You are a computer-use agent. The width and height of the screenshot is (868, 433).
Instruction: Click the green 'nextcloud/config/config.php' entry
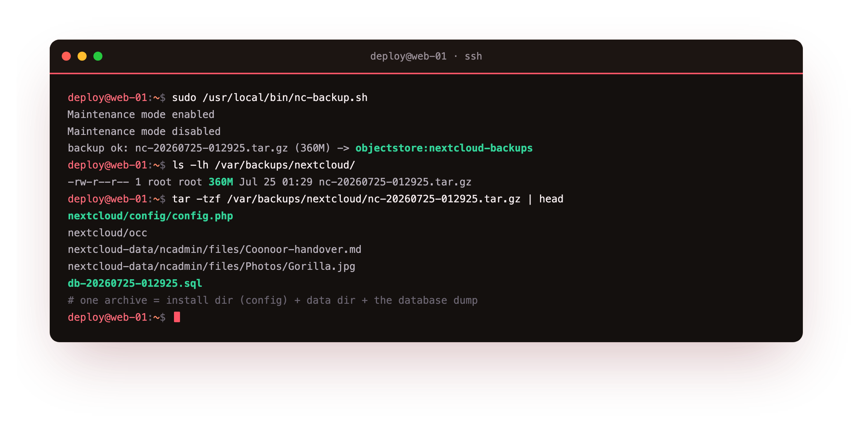(150, 216)
